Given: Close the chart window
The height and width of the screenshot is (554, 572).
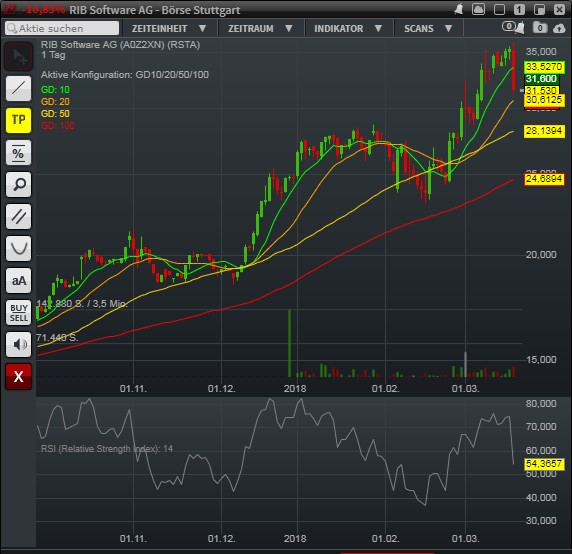Looking at the screenshot, I should (x=559, y=9).
